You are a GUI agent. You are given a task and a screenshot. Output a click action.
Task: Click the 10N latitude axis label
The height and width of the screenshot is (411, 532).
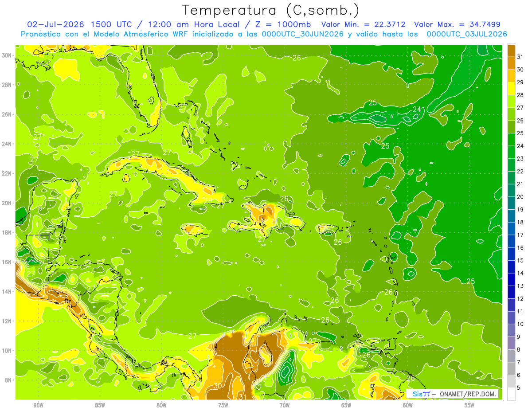point(7,351)
